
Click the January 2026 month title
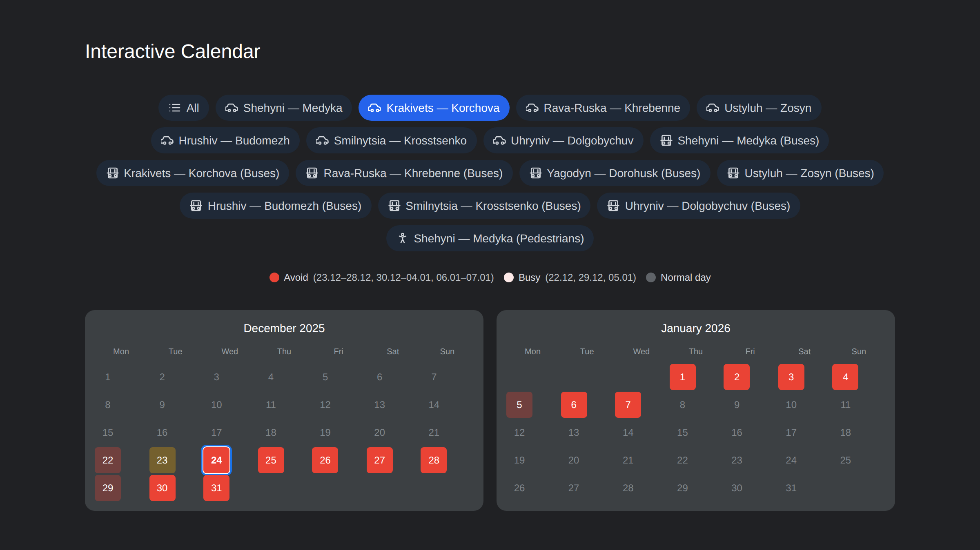695,328
